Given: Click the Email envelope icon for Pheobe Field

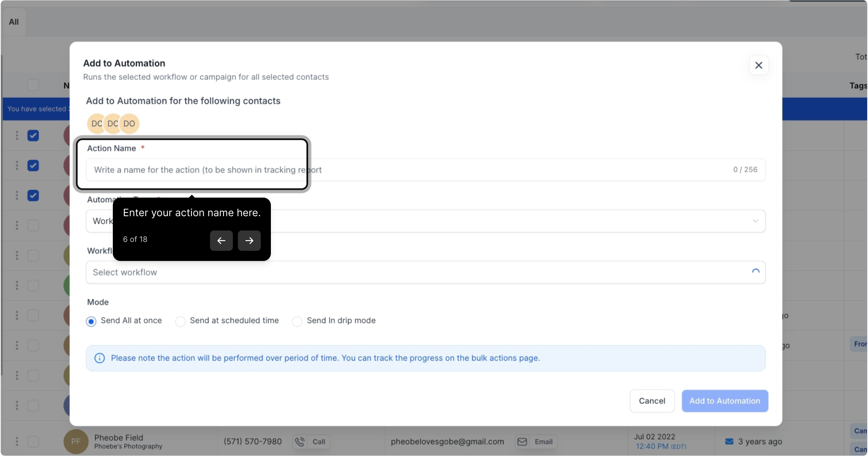Looking at the screenshot, I should coord(522,442).
